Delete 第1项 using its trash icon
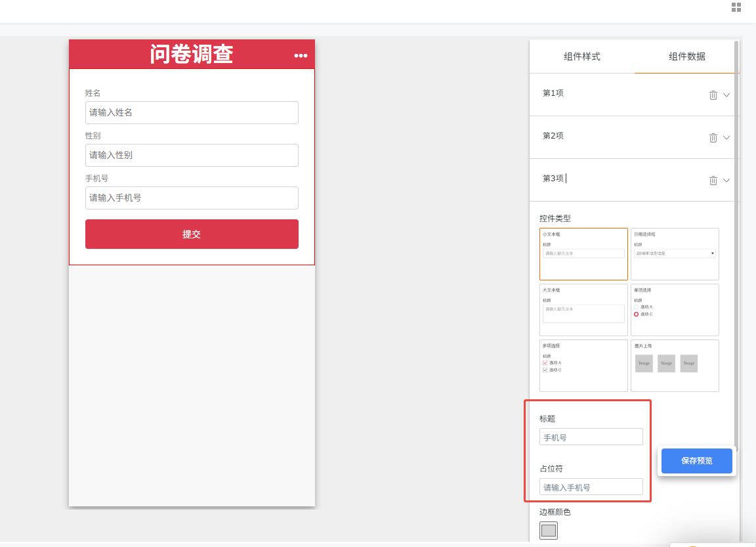The image size is (756, 547). tap(713, 95)
